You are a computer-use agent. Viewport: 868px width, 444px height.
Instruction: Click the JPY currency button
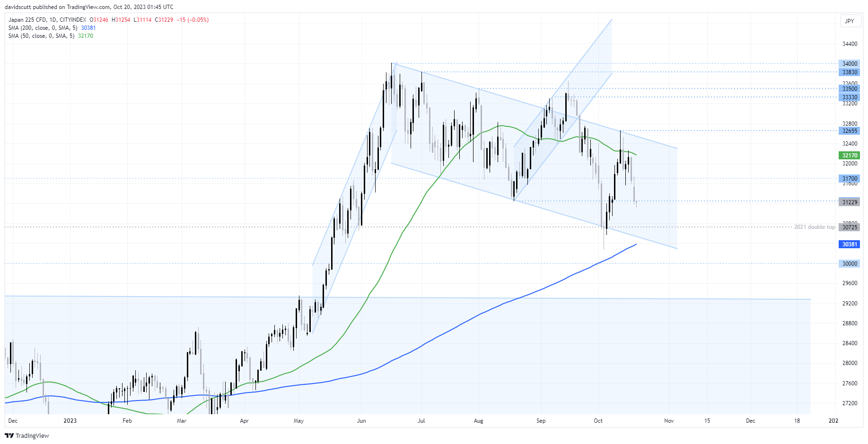850,21
